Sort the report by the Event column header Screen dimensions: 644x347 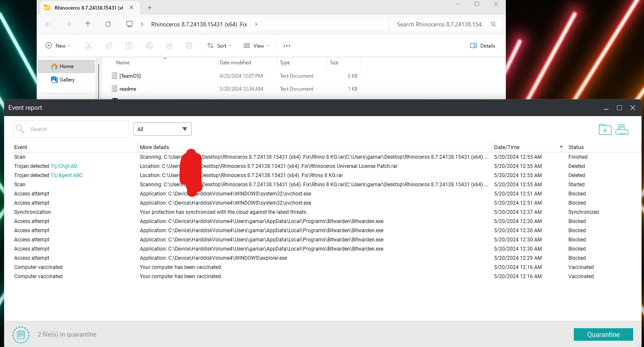(21, 147)
